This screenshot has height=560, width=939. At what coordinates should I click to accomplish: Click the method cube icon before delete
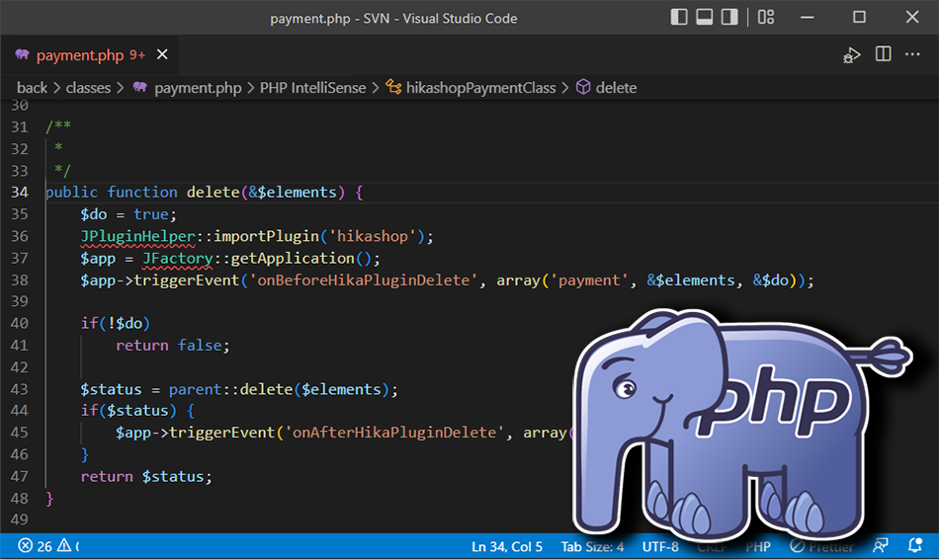(583, 87)
